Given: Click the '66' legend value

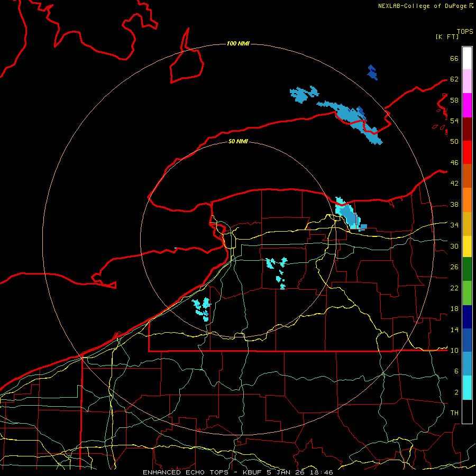Looking at the screenshot, I should tap(454, 58).
